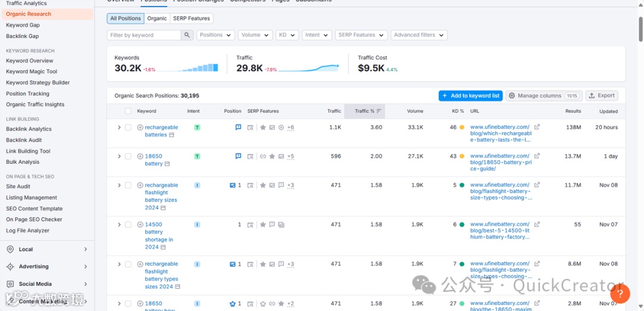The width and height of the screenshot is (644, 311).
Task: Click the Export upload arrow icon
Action: pyautogui.click(x=592, y=95)
